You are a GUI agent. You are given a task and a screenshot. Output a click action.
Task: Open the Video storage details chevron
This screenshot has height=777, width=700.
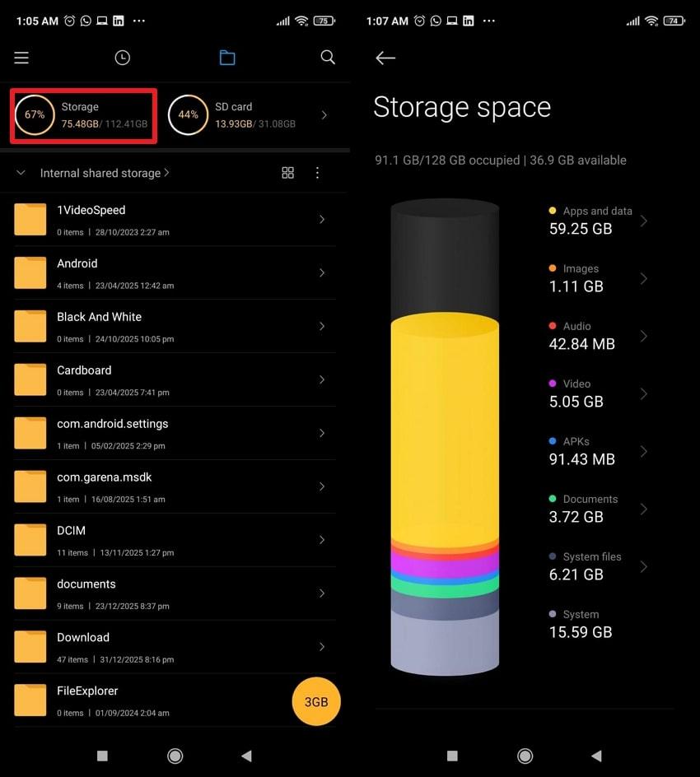[645, 393]
